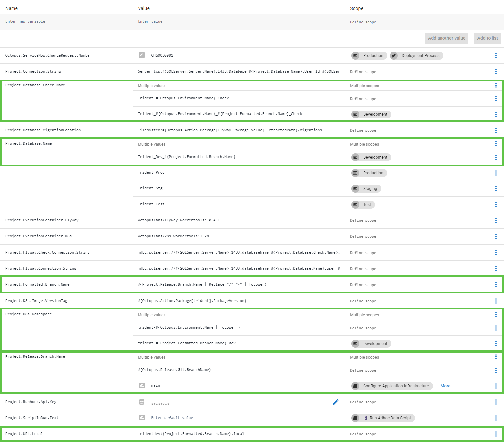Click the environment icon on the Production scope chip
The height and width of the screenshot is (442, 504).
click(x=356, y=173)
